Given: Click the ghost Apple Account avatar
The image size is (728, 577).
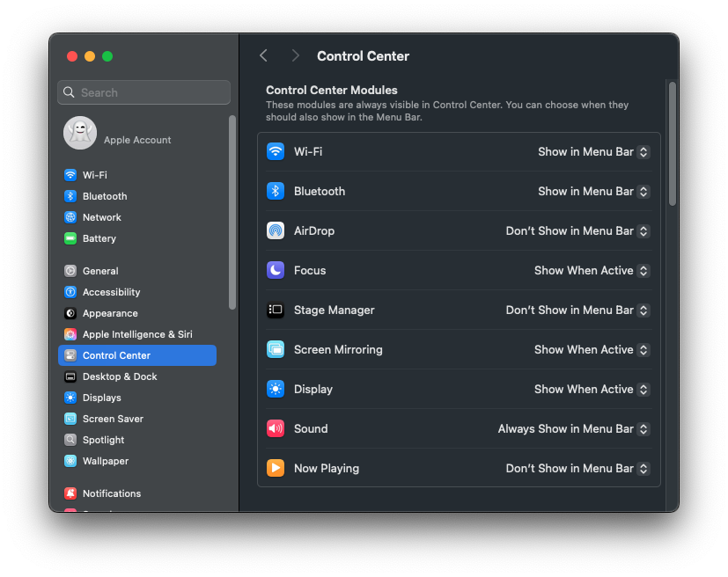Looking at the screenshot, I should [x=80, y=133].
